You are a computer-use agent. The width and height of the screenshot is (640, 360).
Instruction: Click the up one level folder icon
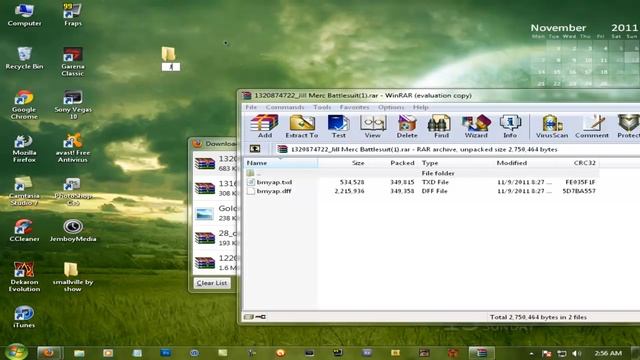[255, 149]
